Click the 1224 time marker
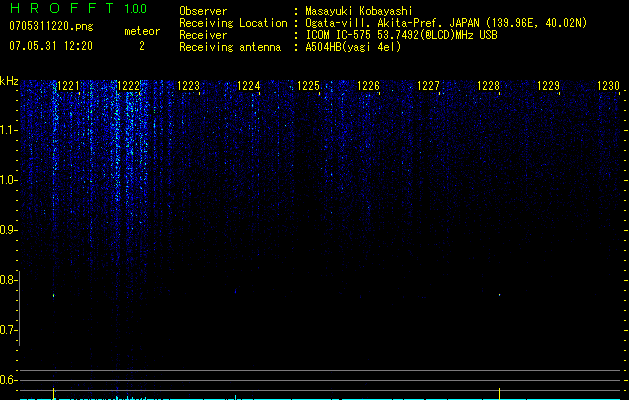The image size is (629, 400). [x=248, y=86]
